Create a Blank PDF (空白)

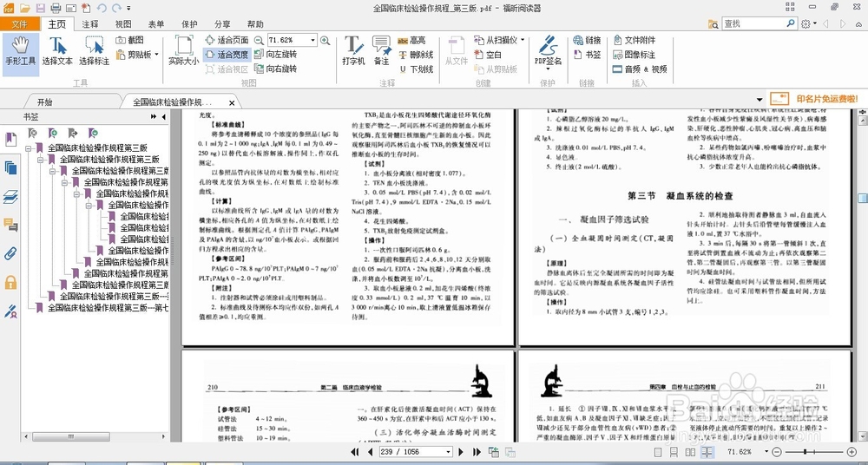[488, 55]
